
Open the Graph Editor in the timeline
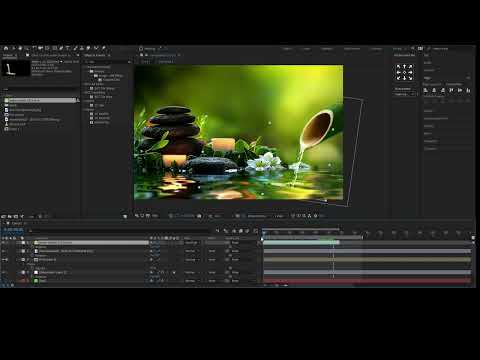point(256,231)
